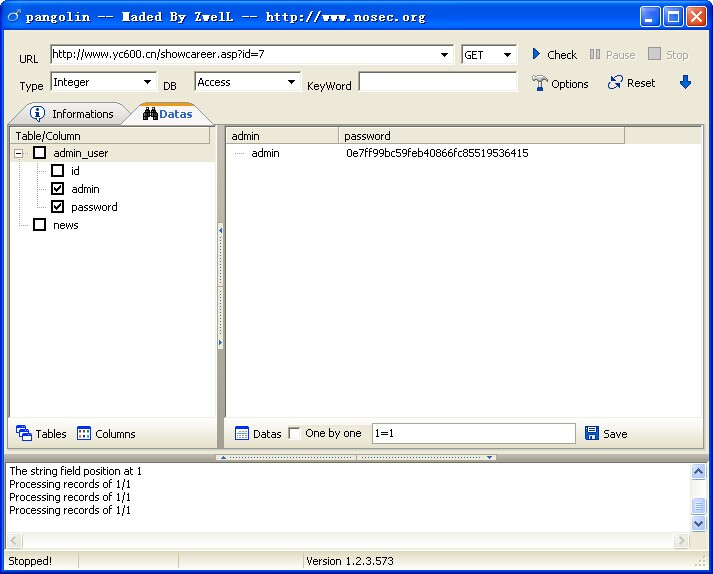Viewport: 713px width, 574px height.
Task: Click the up arrow on horizontal log splitter
Action: 223,457
